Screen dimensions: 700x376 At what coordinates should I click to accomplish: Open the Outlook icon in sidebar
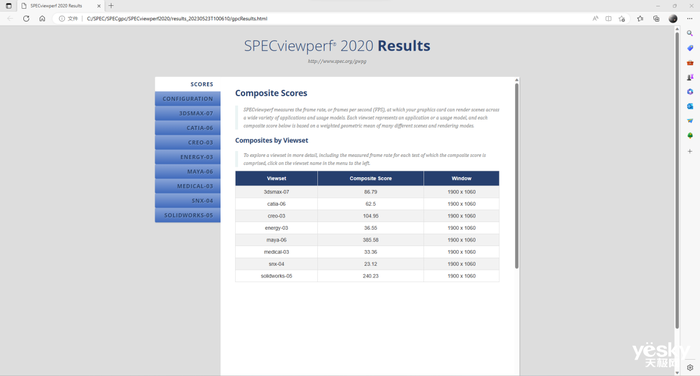[690, 106]
